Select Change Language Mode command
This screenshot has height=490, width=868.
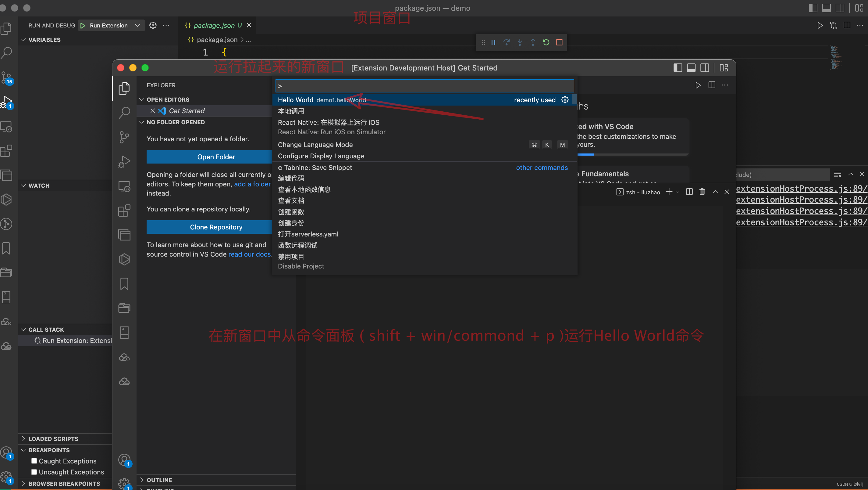tap(315, 145)
